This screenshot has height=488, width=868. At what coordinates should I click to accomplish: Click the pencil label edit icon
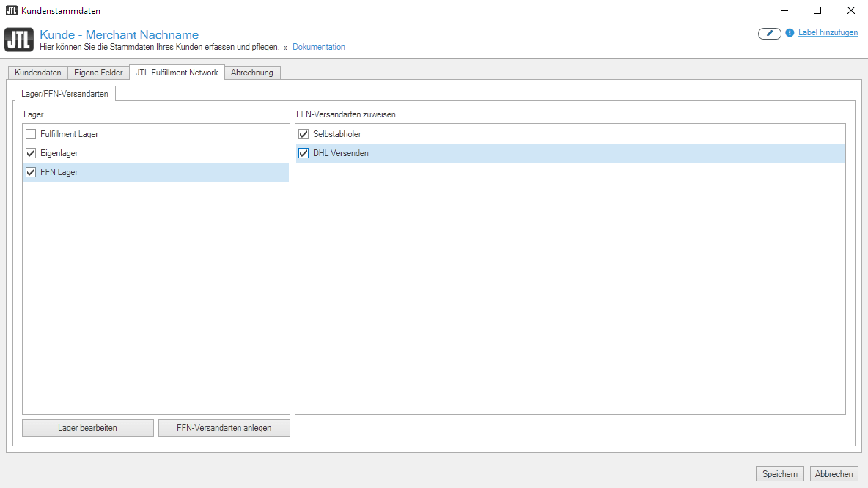click(769, 33)
